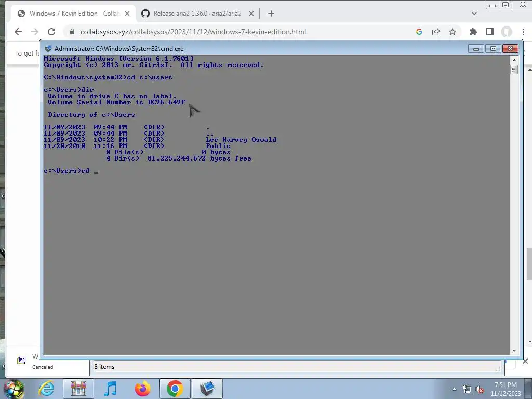532x399 pixels.
Task: Click the '8 items' status bar
Action: [297, 367]
